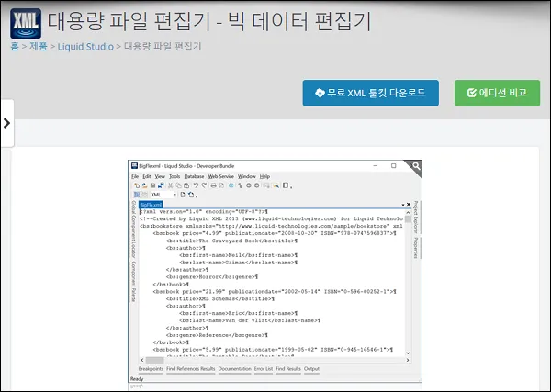Switch to the Documentation tab
The image size is (551, 392).
tap(235, 369)
